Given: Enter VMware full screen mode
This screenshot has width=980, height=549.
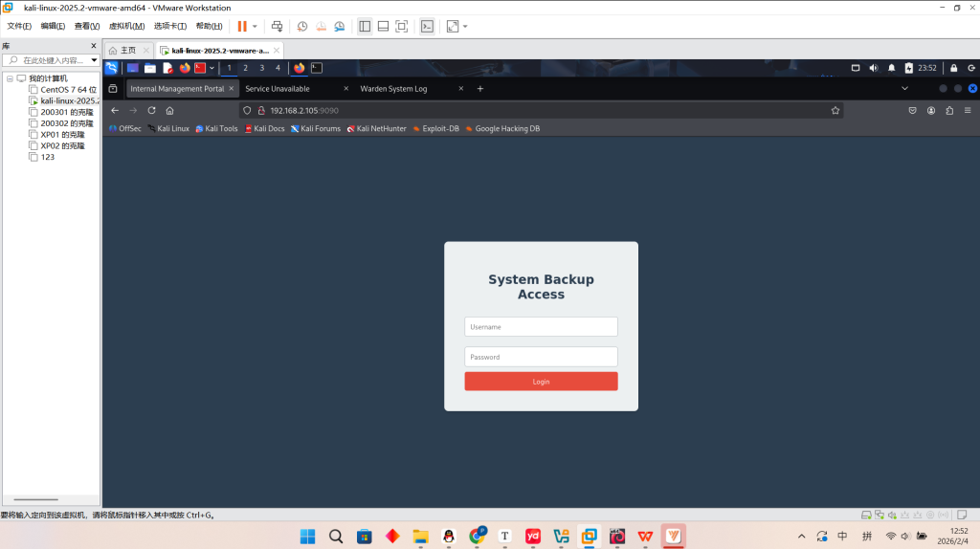Looking at the screenshot, I should (x=401, y=27).
